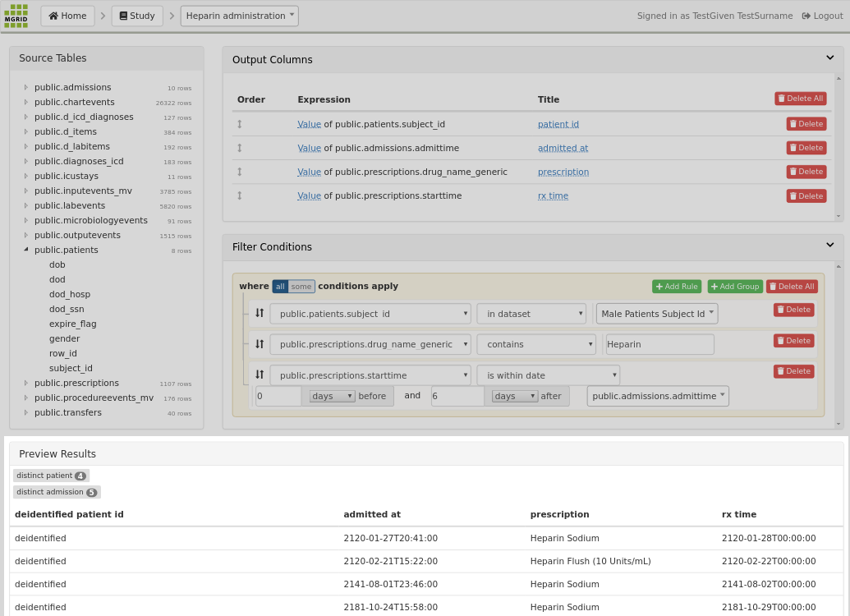Click the distinct admission badge
850x616 pixels.
point(57,492)
